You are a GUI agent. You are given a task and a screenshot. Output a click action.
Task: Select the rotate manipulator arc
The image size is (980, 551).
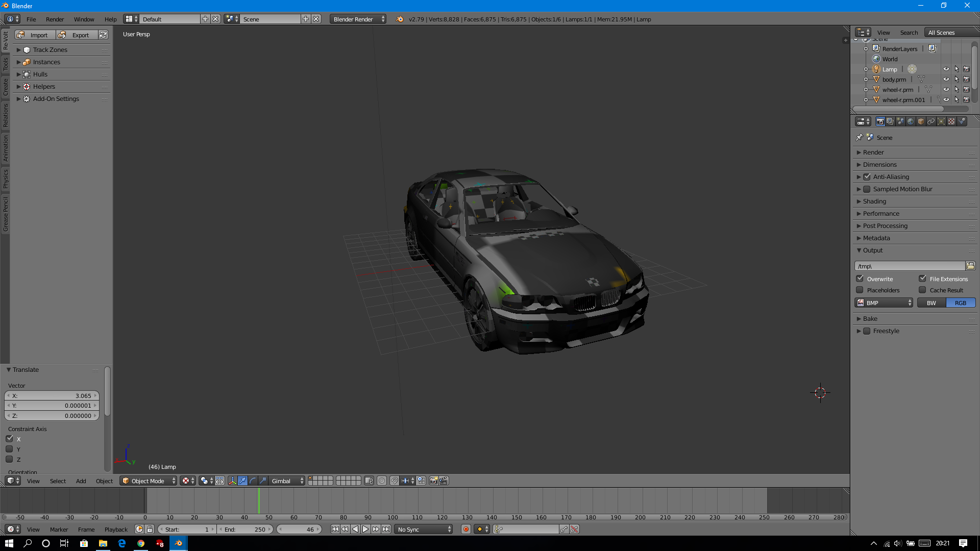253,481
